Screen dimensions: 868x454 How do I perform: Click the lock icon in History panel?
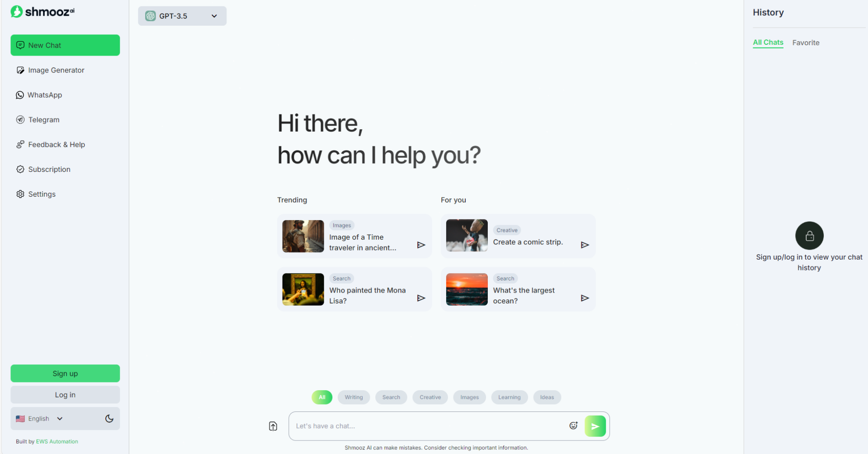[x=809, y=236]
